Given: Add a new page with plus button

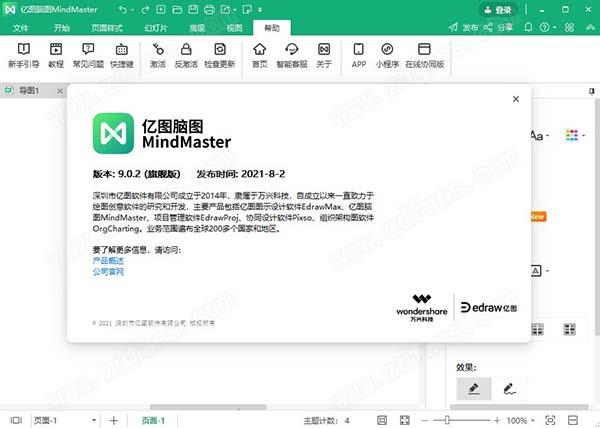Looking at the screenshot, I should click(114, 420).
